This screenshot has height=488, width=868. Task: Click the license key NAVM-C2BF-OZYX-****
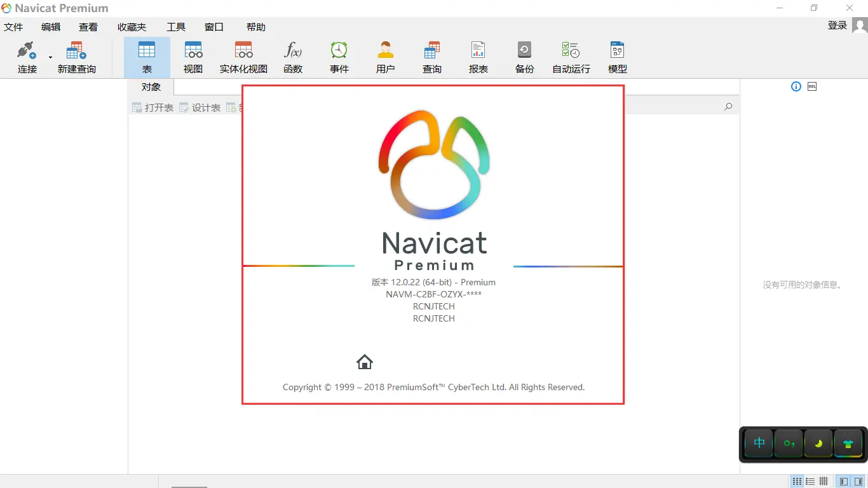pos(433,294)
